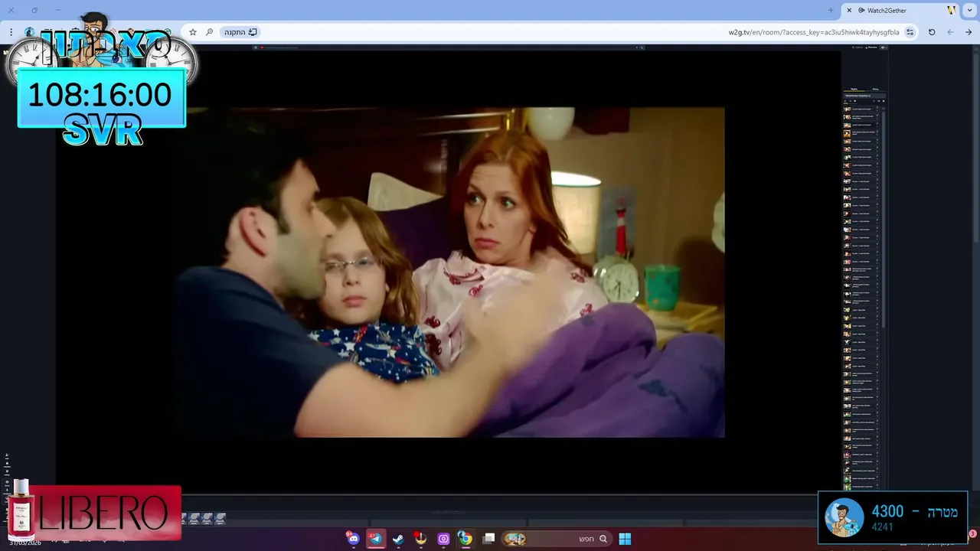
Task: Open site information icon beside the URL
Action: click(x=910, y=32)
